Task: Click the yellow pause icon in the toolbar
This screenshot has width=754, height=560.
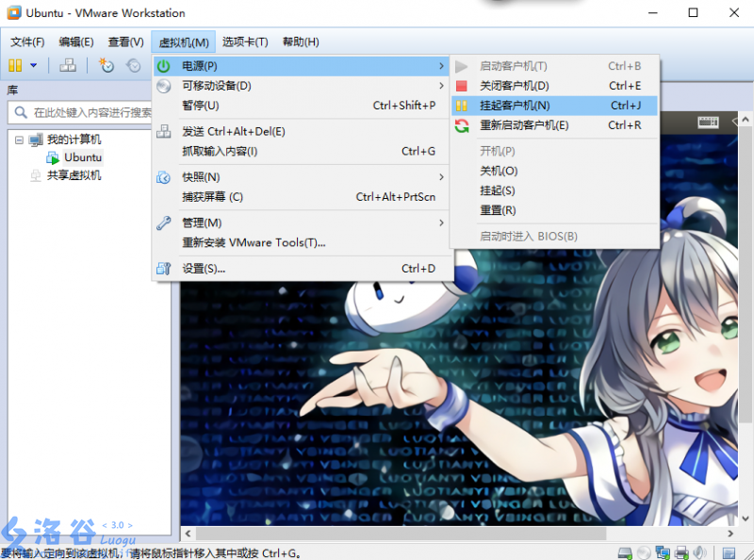Action: (x=15, y=65)
